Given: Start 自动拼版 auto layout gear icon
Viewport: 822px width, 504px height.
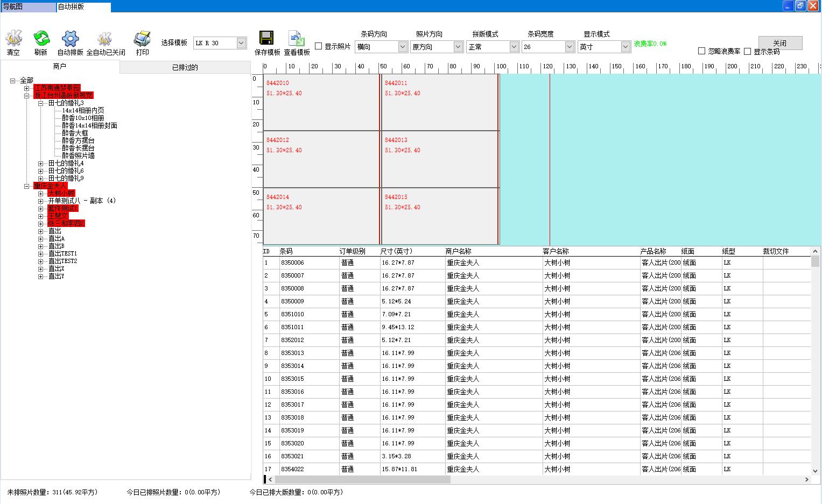Looking at the screenshot, I should pos(70,39).
